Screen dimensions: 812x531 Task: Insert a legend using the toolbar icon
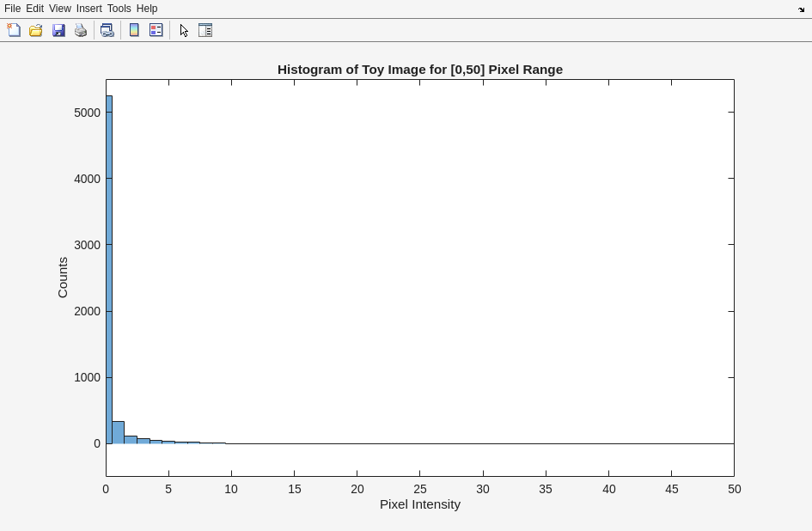pyautogui.click(x=156, y=30)
